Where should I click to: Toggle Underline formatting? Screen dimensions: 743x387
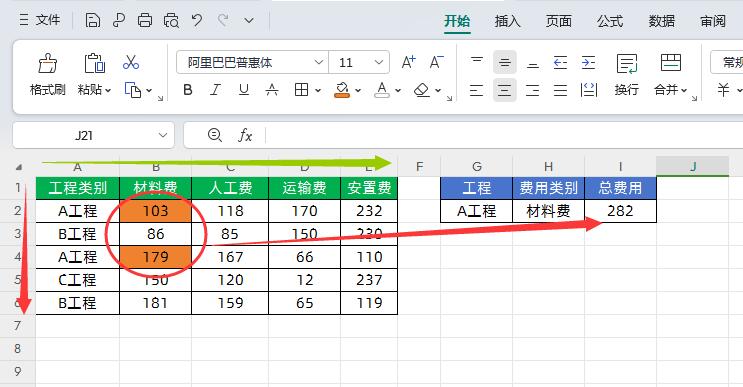tap(244, 90)
